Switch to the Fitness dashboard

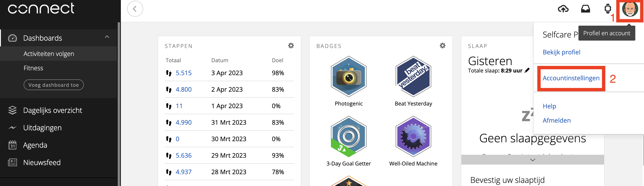coord(33,68)
